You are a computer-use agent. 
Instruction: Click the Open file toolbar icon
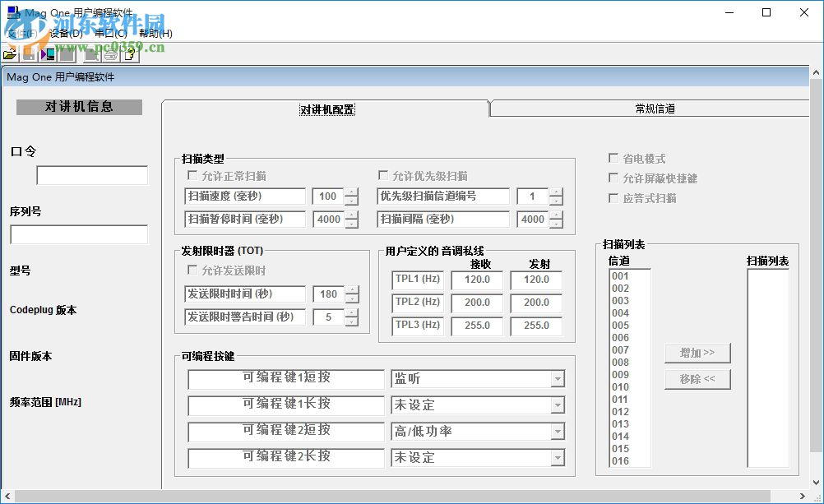tap(10, 53)
